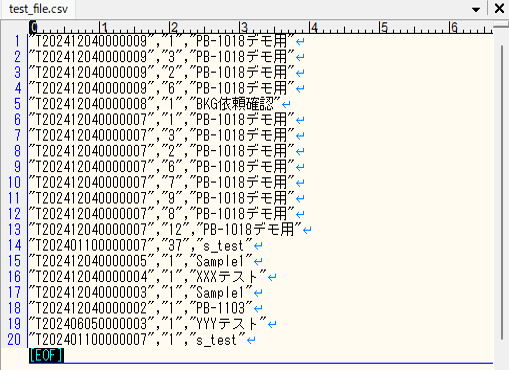Click value "6" on line 4
The height and width of the screenshot is (370, 509).
pyautogui.click(x=172, y=88)
